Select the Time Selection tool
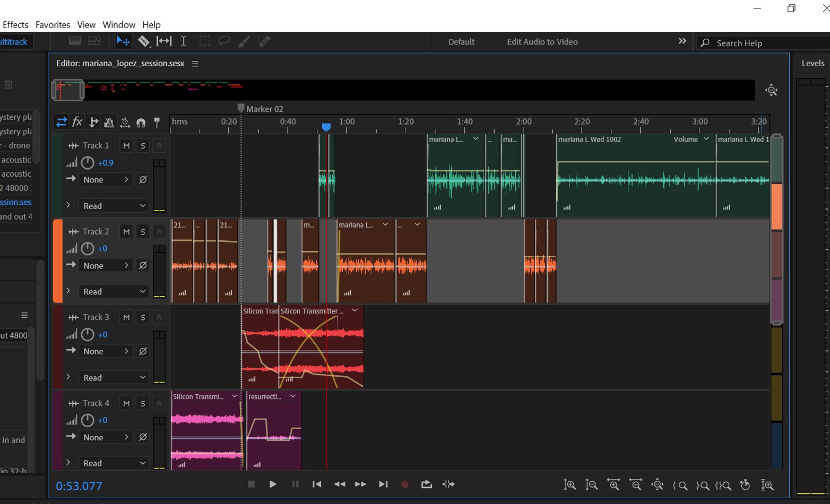This screenshot has height=504, width=830. tap(183, 41)
